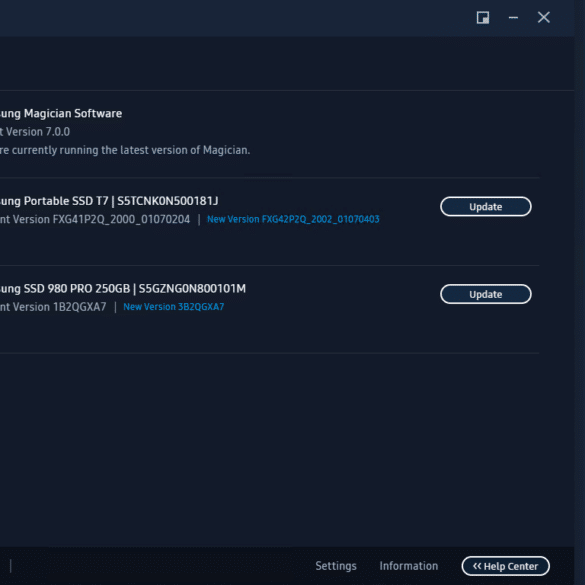The width and height of the screenshot is (585, 585).
Task: Click the Version 7.0.0 text
Action: coord(38,132)
